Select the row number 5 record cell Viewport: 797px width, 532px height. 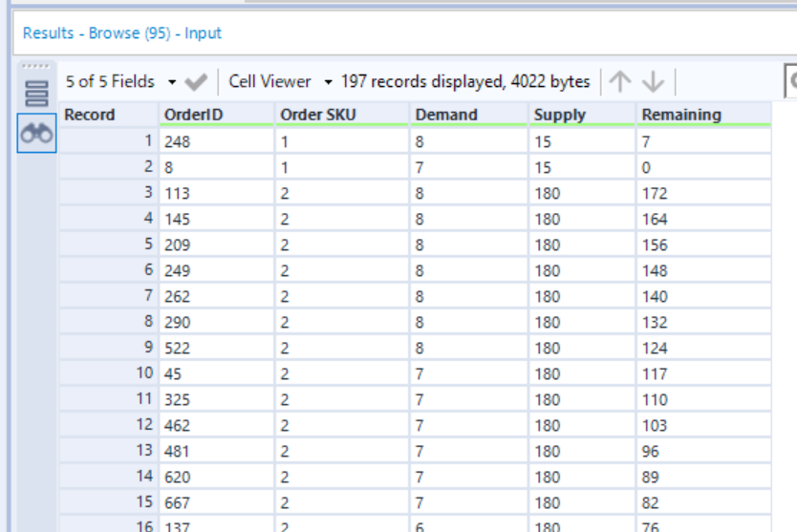[109, 245]
